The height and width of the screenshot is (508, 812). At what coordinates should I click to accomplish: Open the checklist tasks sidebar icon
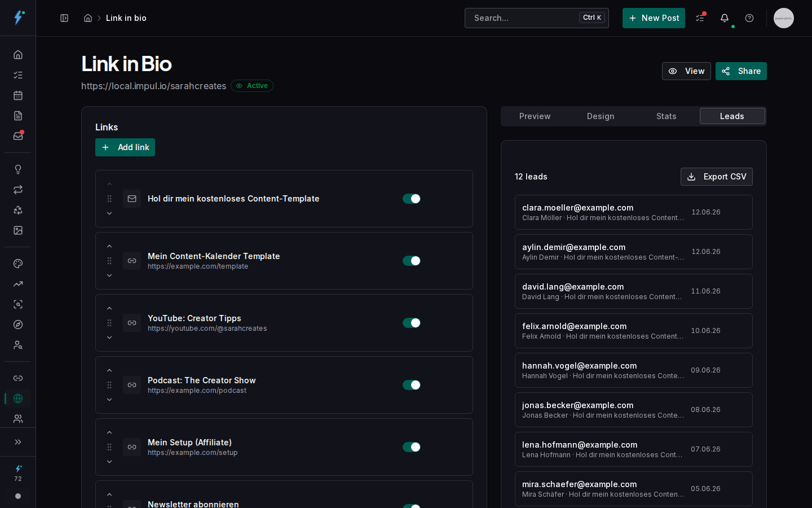pyautogui.click(x=18, y=75)
